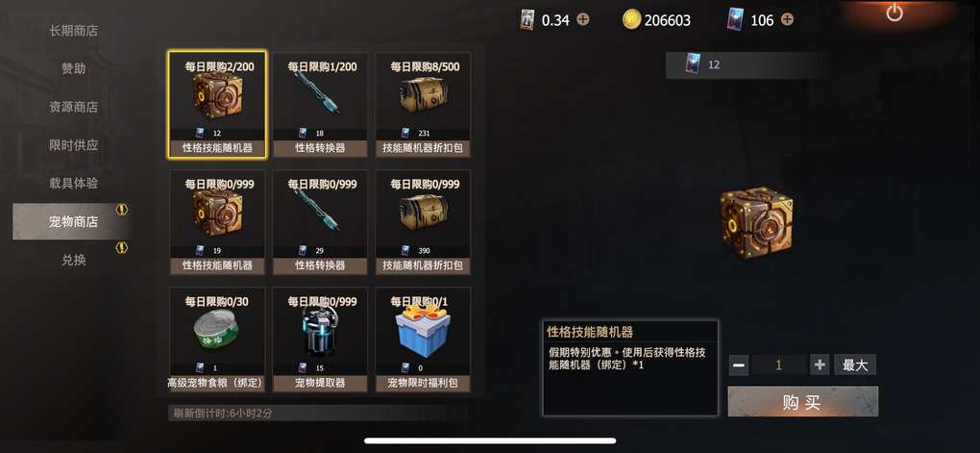Select 性格技能随机器 priced at 19
Image resolution: width=980 pixels, height=453 pixels.
tap(217, 222)
